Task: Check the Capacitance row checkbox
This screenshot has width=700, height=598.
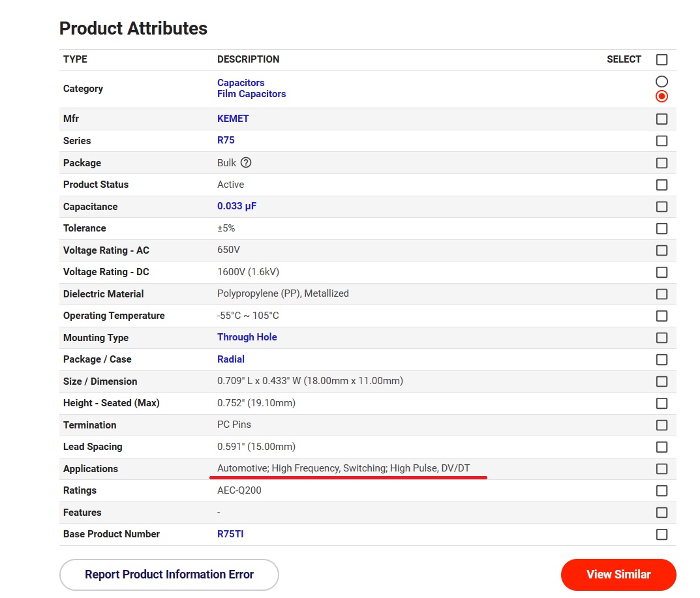Action: pos(662,207)
